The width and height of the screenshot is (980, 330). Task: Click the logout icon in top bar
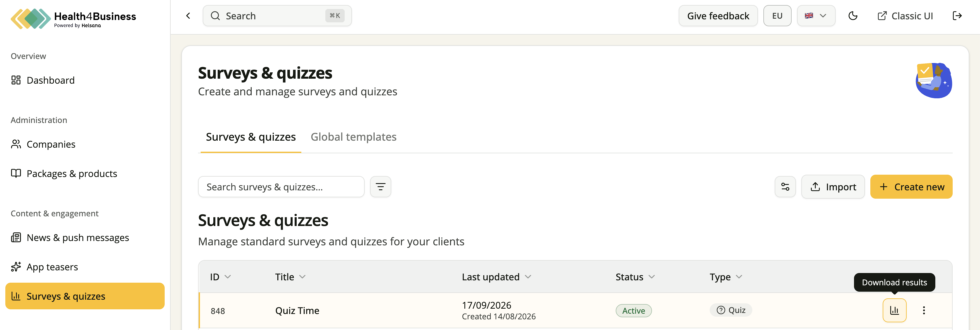957,16
